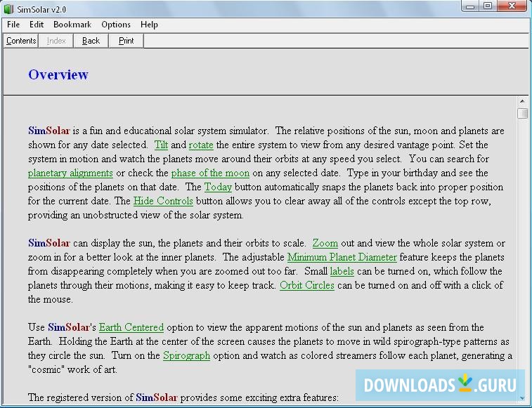The height and width of the screenshot is (408, 532).
Task: Click the vertical scrollbar thumb
Action: click(522, 113)
